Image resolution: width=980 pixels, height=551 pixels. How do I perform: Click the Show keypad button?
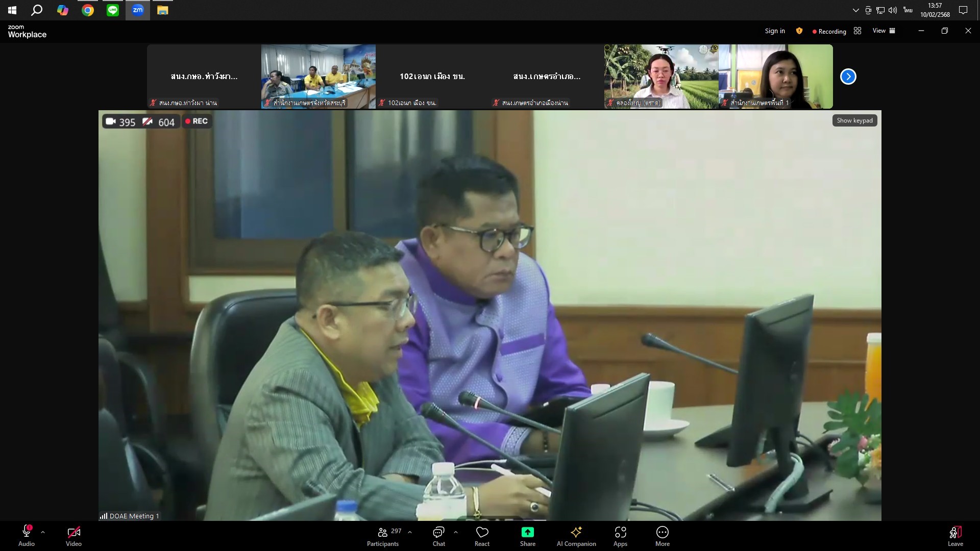click(x=854, y=120)
